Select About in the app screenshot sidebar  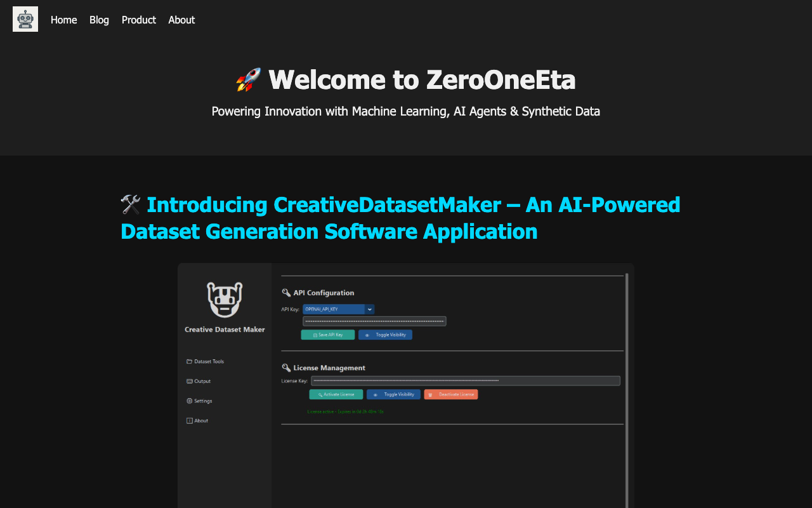point(197,420)
